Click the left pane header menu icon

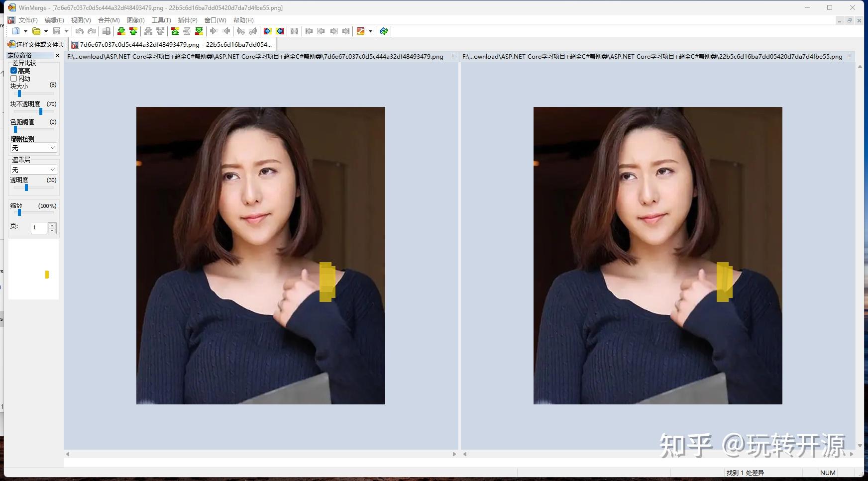point(453,56)
